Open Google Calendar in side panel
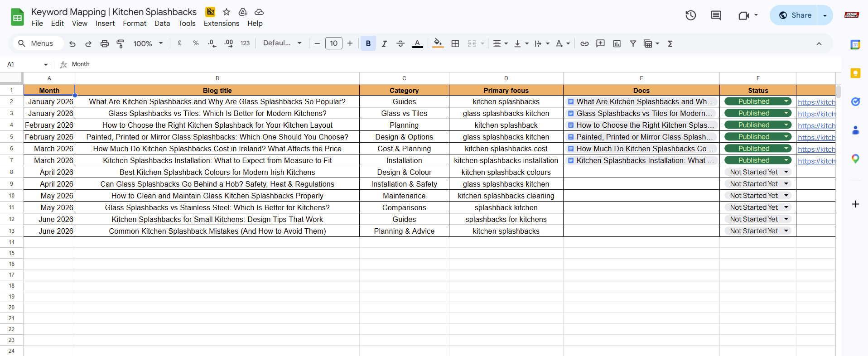The height and width of the screenshot is (356, 868). (855, 44)
